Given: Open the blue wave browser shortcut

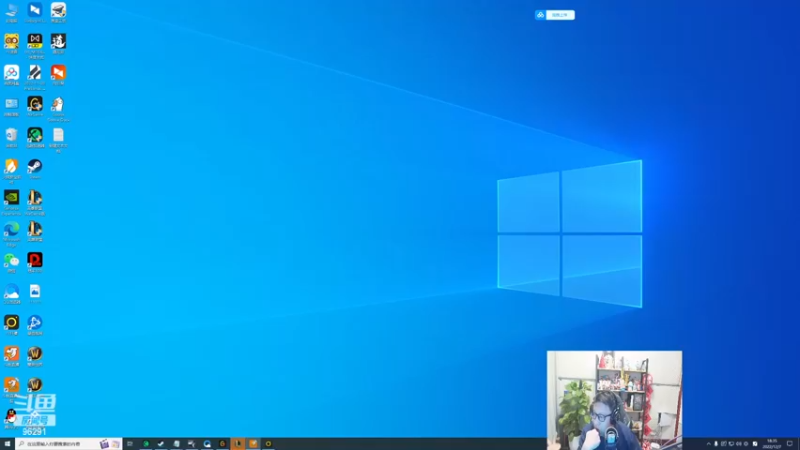Looking at the screenshot, I should click(x=11, y=294).
